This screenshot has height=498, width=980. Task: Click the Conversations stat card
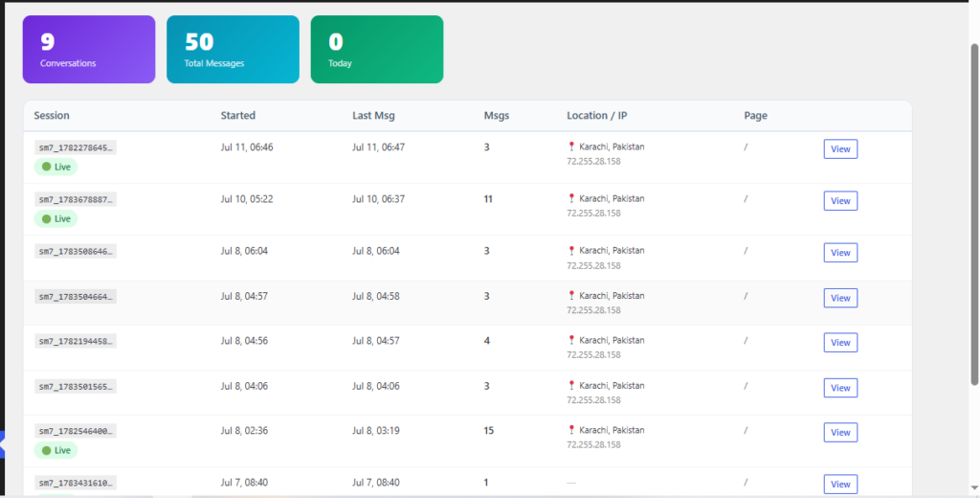pyautogui.click(x=89, y=50)
